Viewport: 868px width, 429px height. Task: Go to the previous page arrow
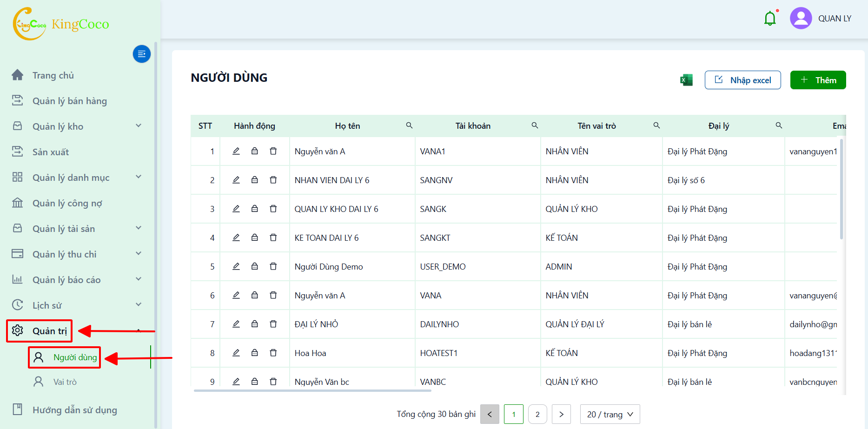click(x=490, y=414)
